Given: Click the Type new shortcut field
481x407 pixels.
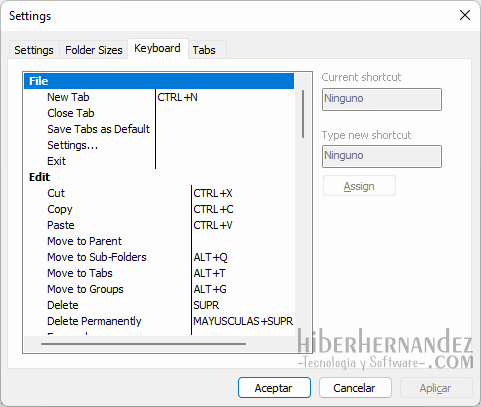Looking at the screenshot, I should 382,156.
